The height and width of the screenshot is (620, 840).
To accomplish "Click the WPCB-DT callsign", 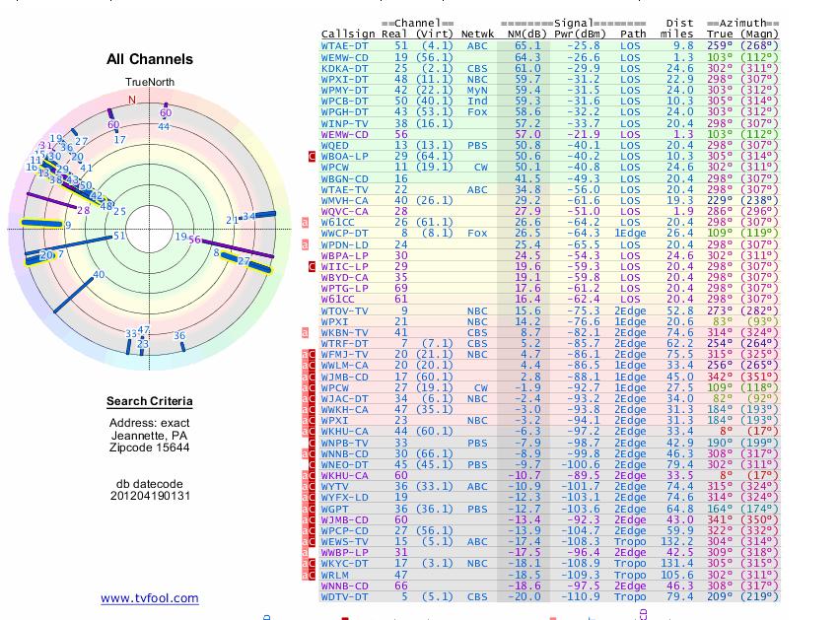I will 344,102.
